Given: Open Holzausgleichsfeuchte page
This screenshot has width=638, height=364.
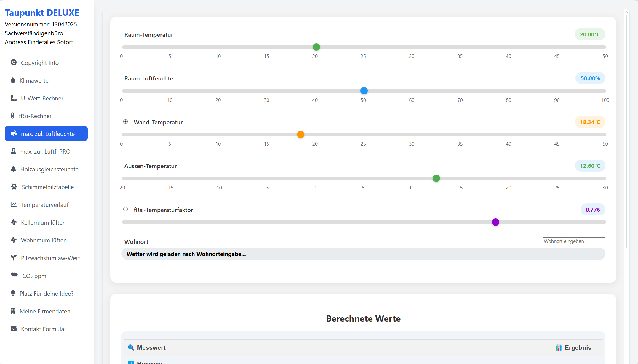Looking at the screenshot, I should click(x=46, y=169).
